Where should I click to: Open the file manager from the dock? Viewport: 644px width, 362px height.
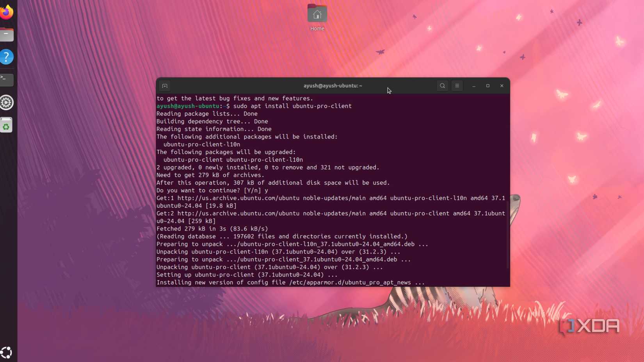pos(7,34)
